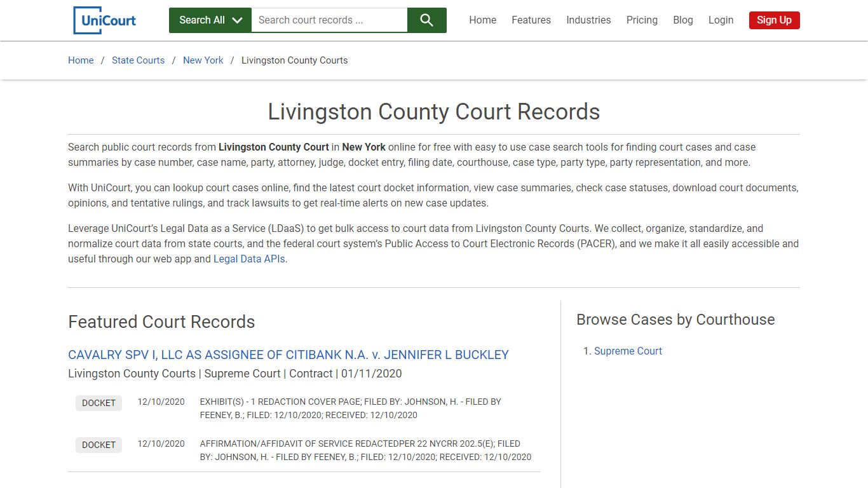Image resolution: width=868 pixels, height=488 pixels.
Task: Open the Cavalry SPV v. Jennifer Buckley case
Action: pyautogui.click(x=288, y=355)
